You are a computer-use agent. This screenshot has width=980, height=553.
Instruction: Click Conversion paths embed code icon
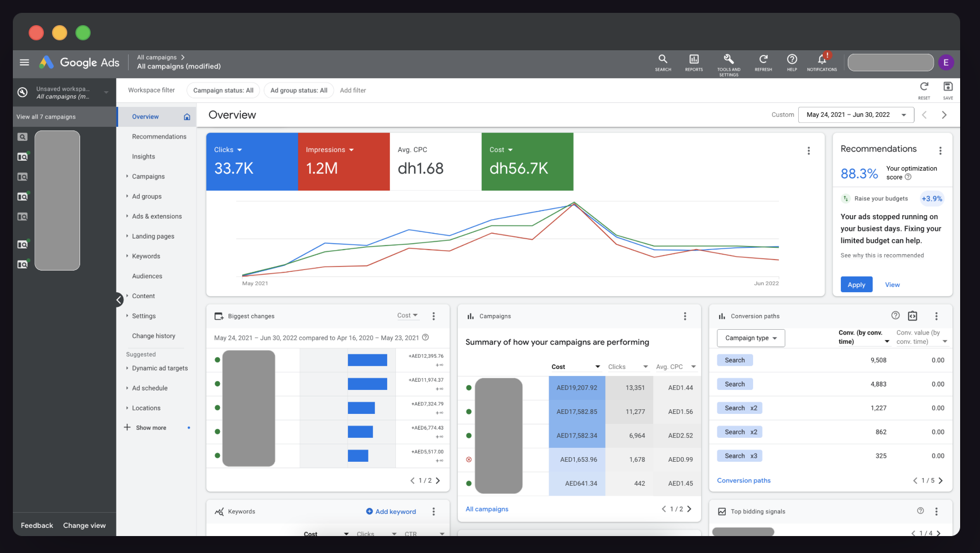point(913,316)
